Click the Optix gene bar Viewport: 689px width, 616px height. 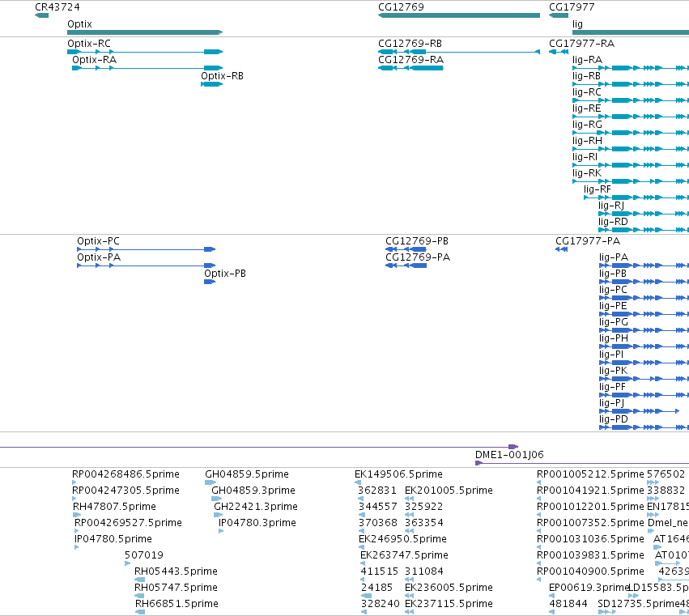click(145, 32)
